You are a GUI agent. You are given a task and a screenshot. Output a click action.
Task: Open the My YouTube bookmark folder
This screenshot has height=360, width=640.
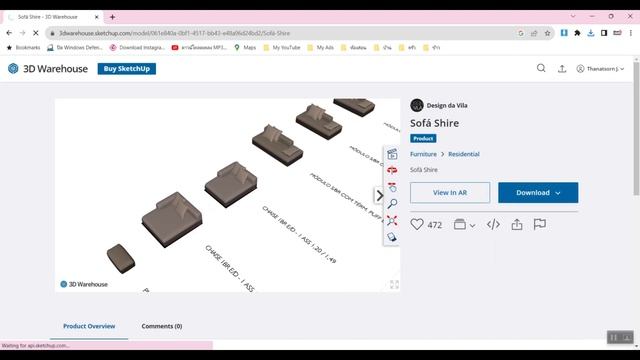pyautogui.click(x=282, y=47)
